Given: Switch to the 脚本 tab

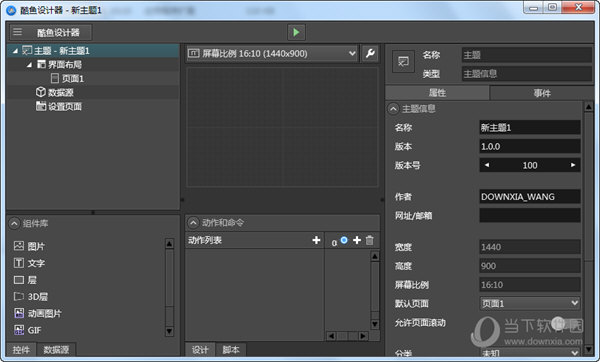Looking at the screenshot, I should coord(231,349).
